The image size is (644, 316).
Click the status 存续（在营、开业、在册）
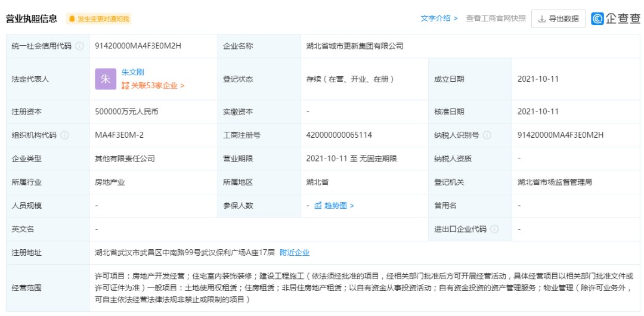click(x=351, y=79)
